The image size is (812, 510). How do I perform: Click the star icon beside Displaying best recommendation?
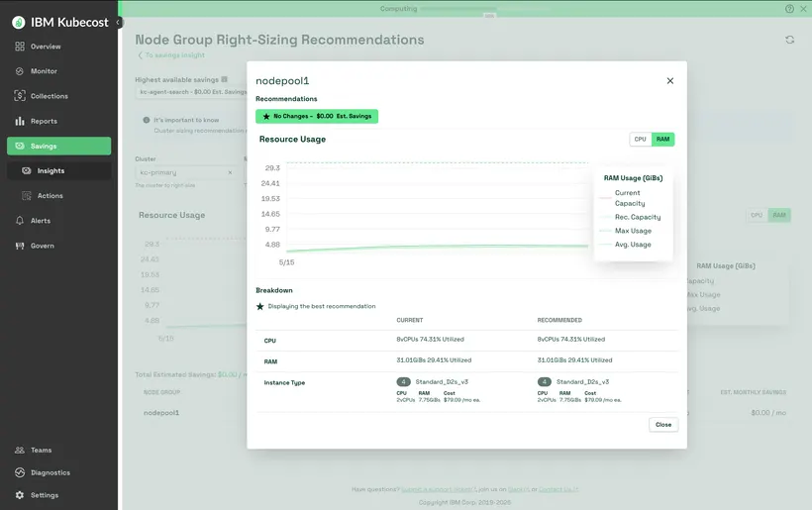260,307
